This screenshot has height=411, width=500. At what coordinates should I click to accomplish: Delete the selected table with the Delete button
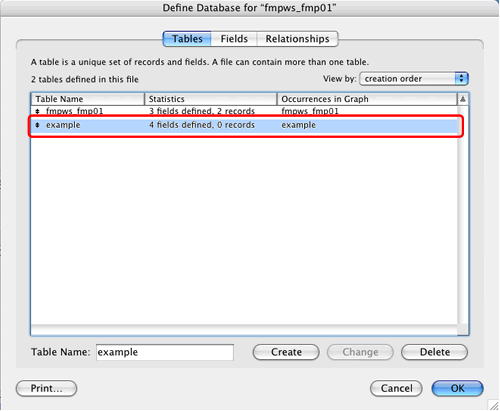coord(435,352)
